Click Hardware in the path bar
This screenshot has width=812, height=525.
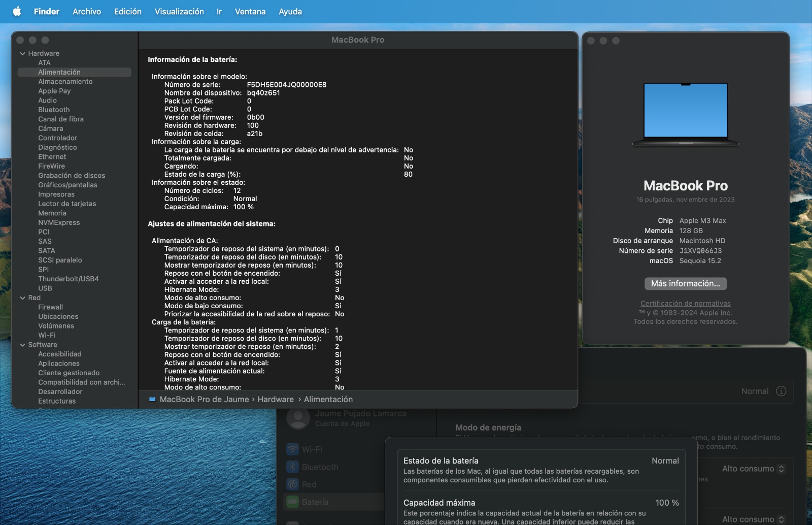(x=276, y=400)
